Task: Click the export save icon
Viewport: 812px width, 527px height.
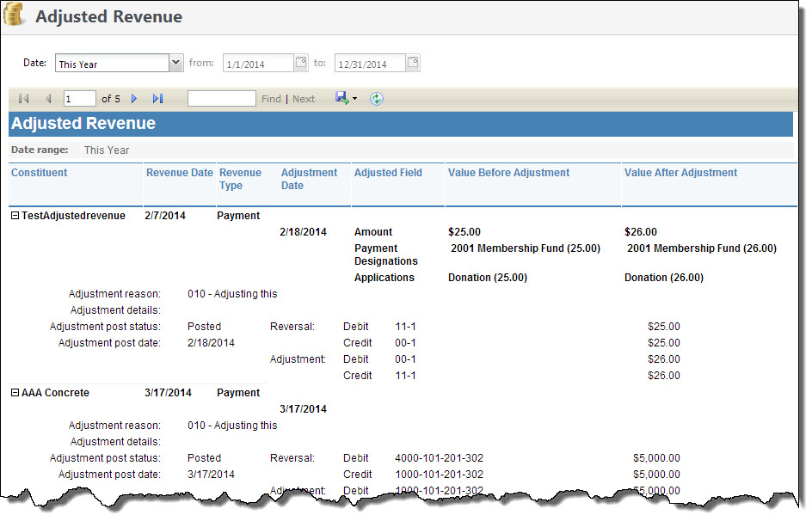Action: (342, 98)
